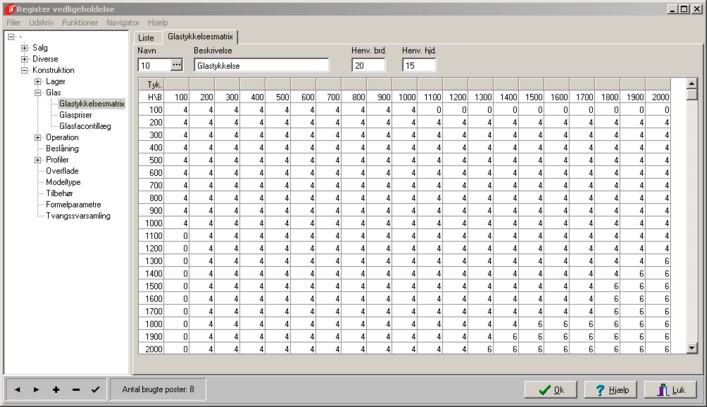Delete record with the minus icon

pos(75,389)
